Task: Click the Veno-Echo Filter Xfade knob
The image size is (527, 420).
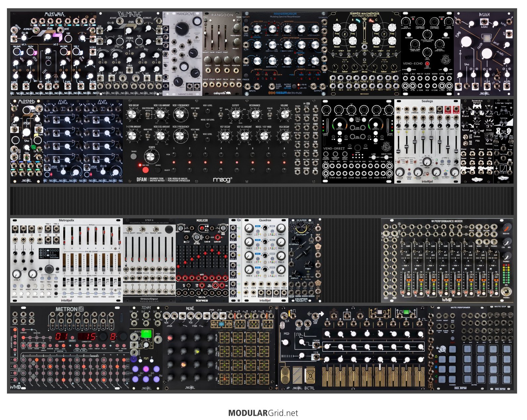Action: [427, 35]
